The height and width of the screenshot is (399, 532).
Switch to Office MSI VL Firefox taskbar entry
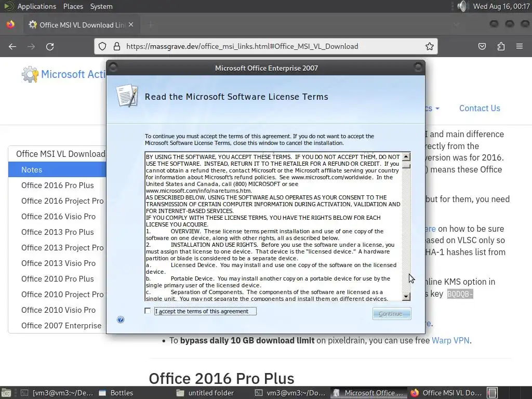(446, 393)
